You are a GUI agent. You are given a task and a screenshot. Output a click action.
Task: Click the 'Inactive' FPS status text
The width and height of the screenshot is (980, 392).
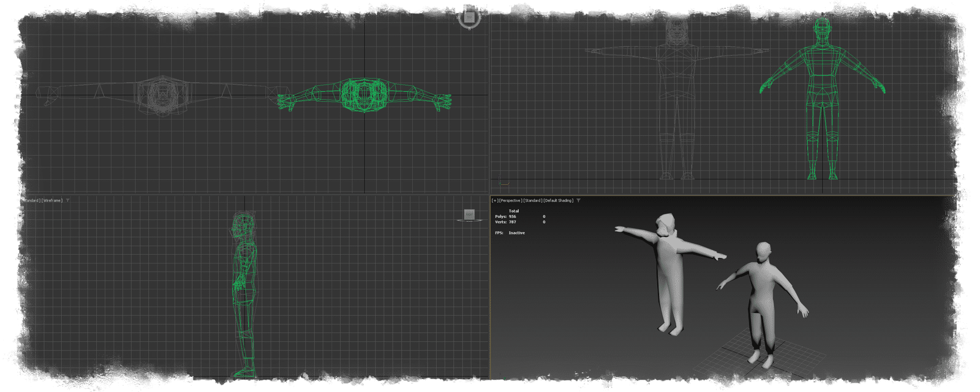click(516, 233)
